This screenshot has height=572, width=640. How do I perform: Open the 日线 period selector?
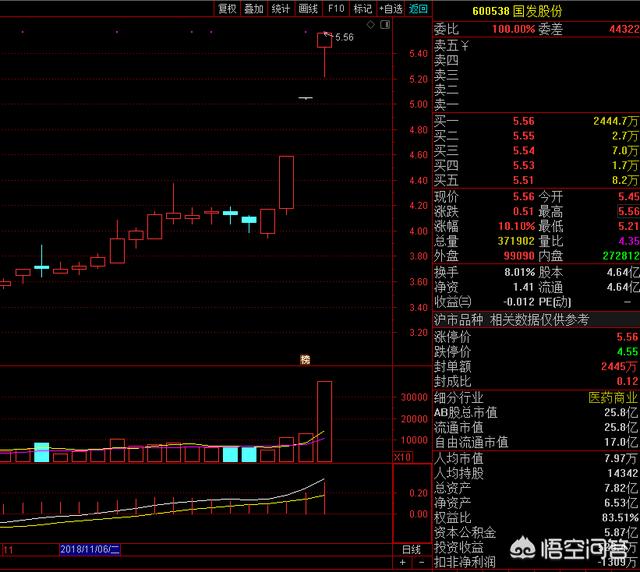[411, 550]
